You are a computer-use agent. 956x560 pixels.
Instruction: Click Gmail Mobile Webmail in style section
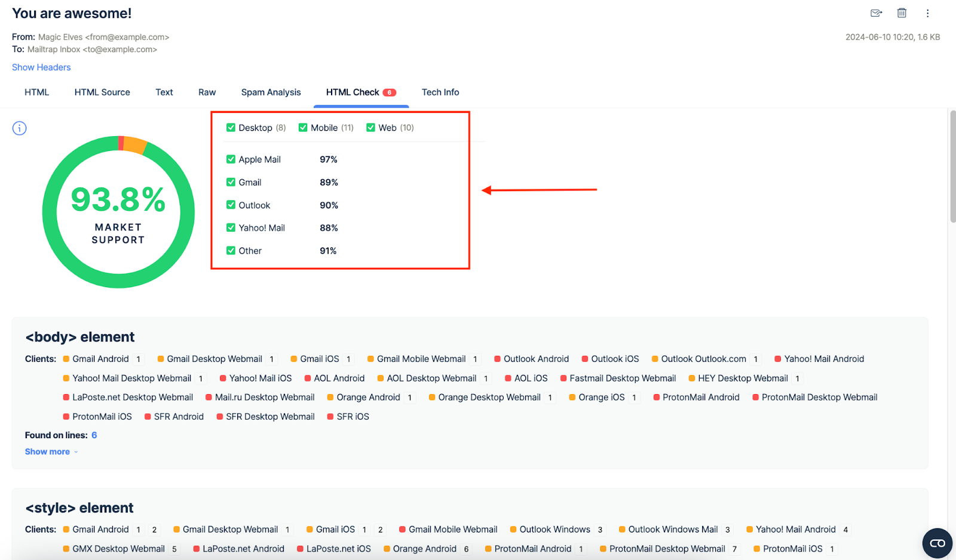[453, 529]
